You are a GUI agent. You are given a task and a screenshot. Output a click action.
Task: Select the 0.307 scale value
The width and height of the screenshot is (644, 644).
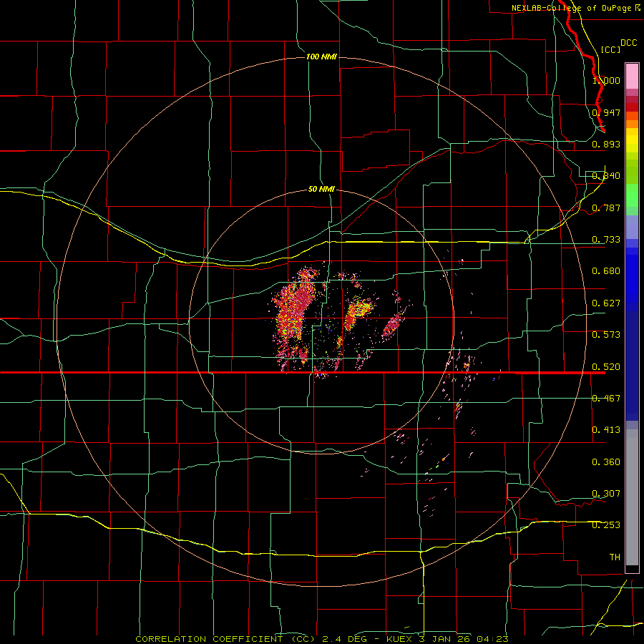point(606,493)
